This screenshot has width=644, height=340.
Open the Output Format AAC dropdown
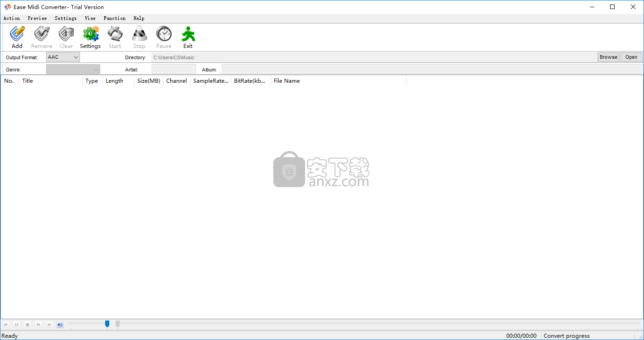[x=63, y=57]
